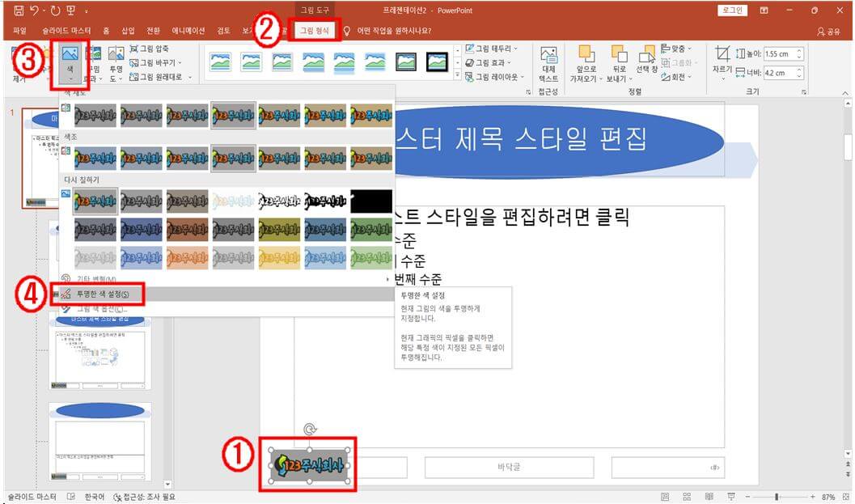Switch to the 슬라이드 마스터 tab
Image resolution: width=855 pixels, height=504 pixels.
(x=68, y=29)
